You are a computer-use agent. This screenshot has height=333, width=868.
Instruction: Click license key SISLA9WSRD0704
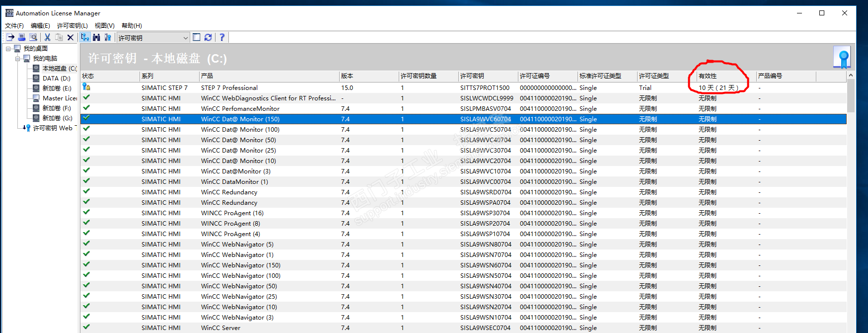click(485, 192)
